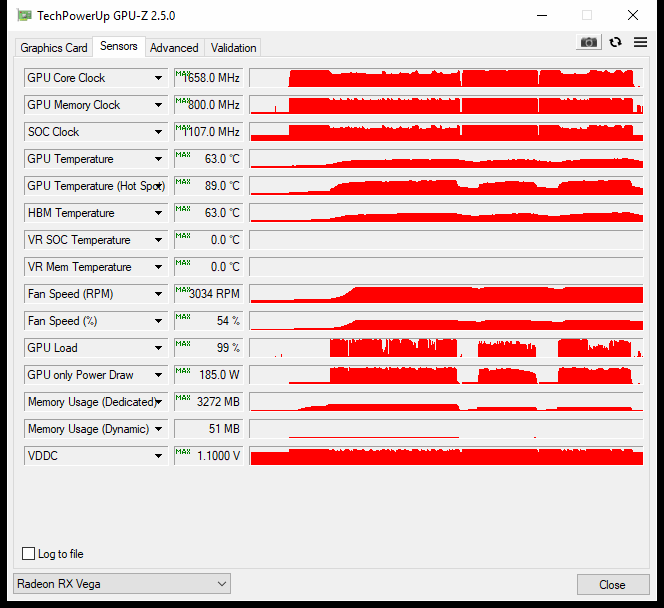The width and height of the screenshot is (664, 608).
Task: Open the hamburger menu icon
Action: pyautogui.click(x=640, y=42)
